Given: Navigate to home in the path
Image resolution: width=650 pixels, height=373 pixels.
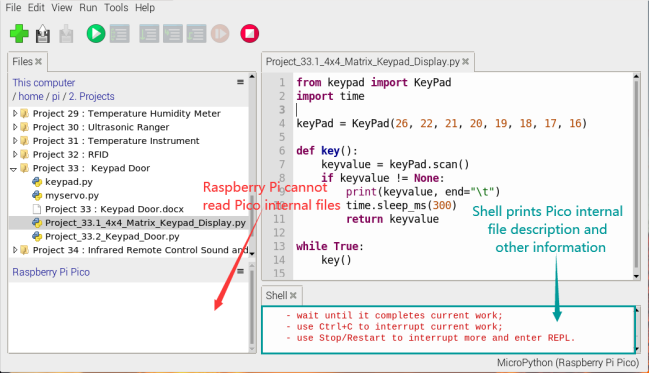Looking at the screenshot, I should coord(31,96).
